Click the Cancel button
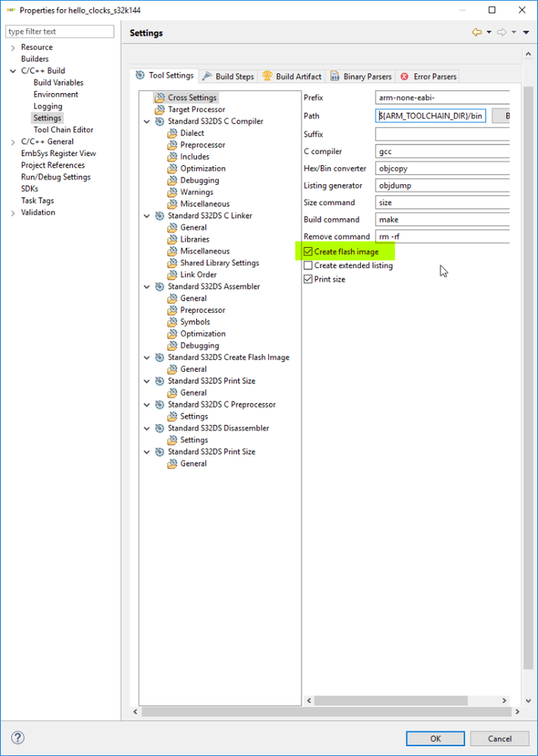This screenshot has width=538, height=756. (499, 739)
